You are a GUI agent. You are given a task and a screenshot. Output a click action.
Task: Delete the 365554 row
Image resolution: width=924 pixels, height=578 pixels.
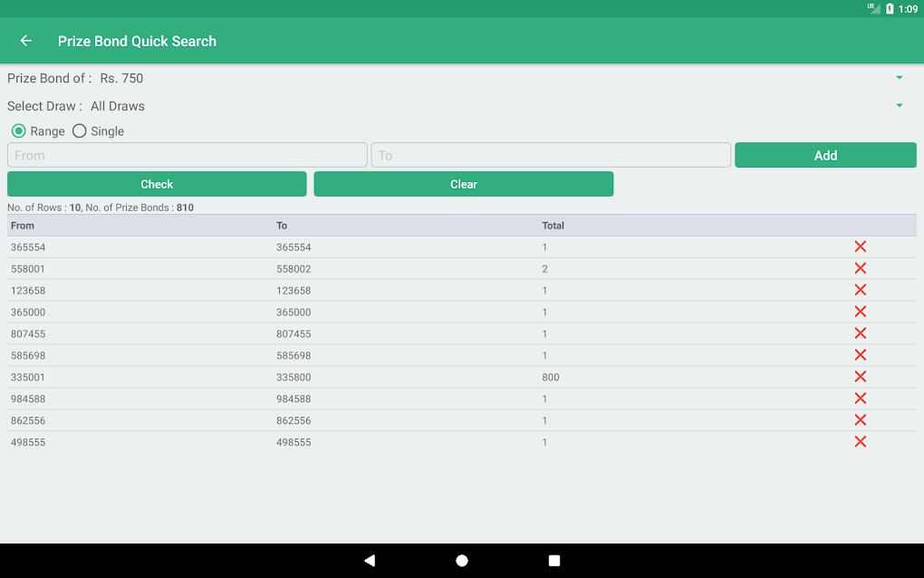pyautogui.click(x=861, y=246)
